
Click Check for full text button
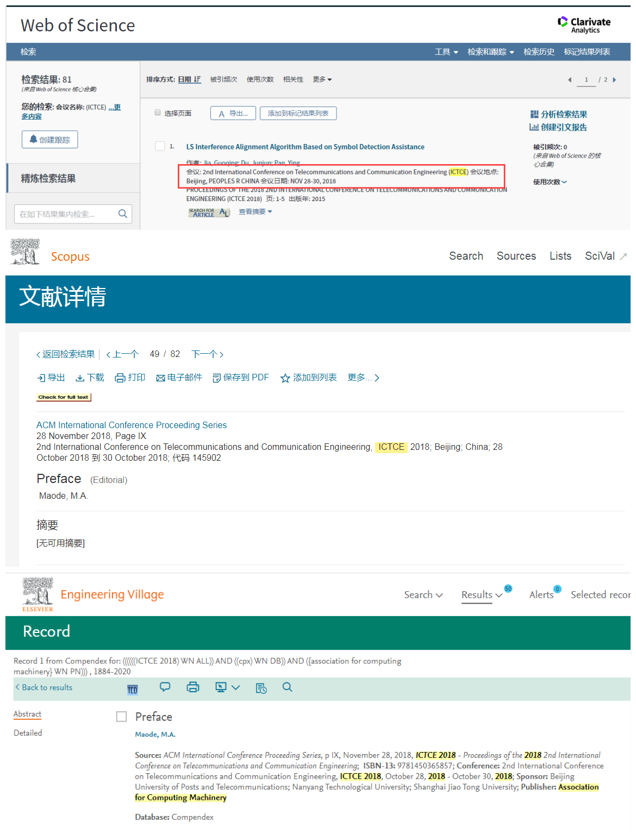coord(64,397)
